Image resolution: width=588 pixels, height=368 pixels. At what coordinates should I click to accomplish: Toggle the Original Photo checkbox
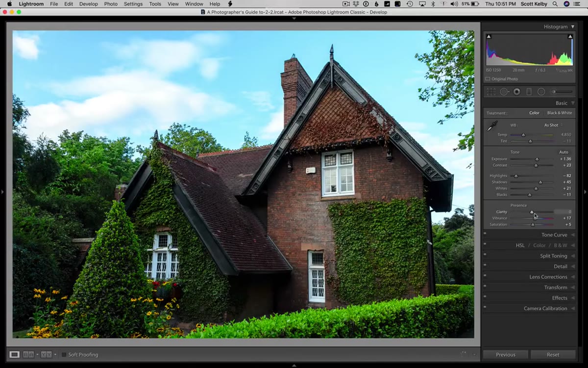(x=488, y=79)
